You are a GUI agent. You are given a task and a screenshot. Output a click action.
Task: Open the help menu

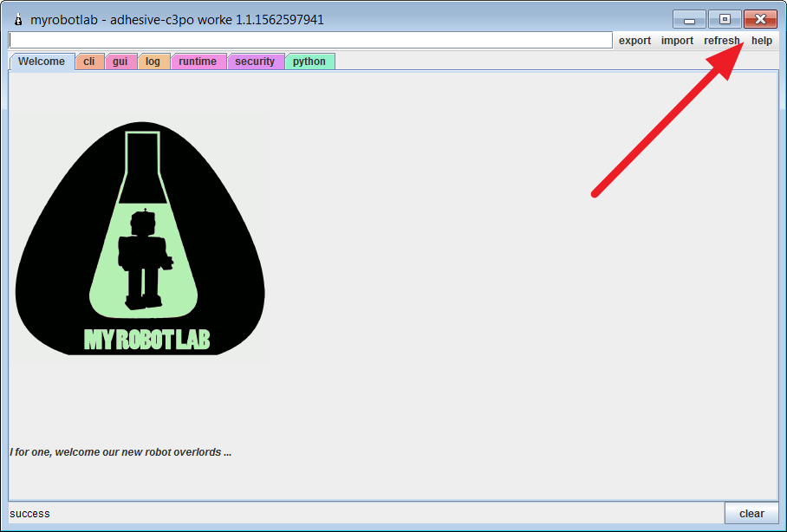pyautogui.click(x=761, y=41)
